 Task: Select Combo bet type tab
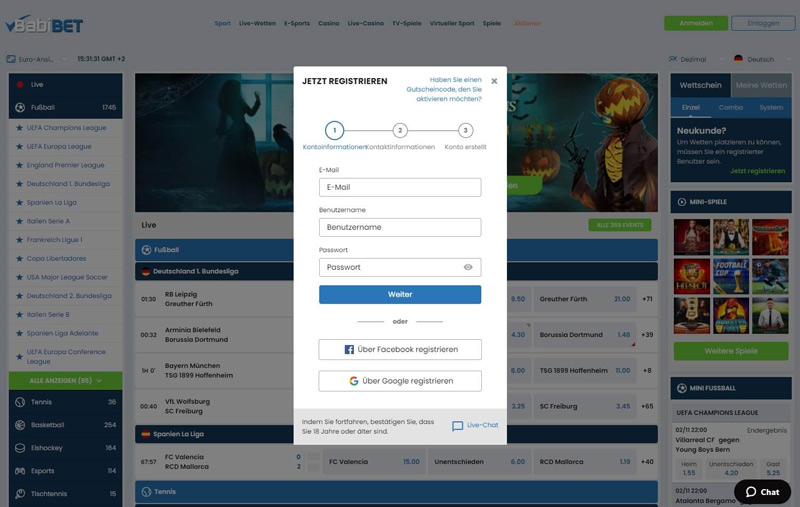pos(731,108)
